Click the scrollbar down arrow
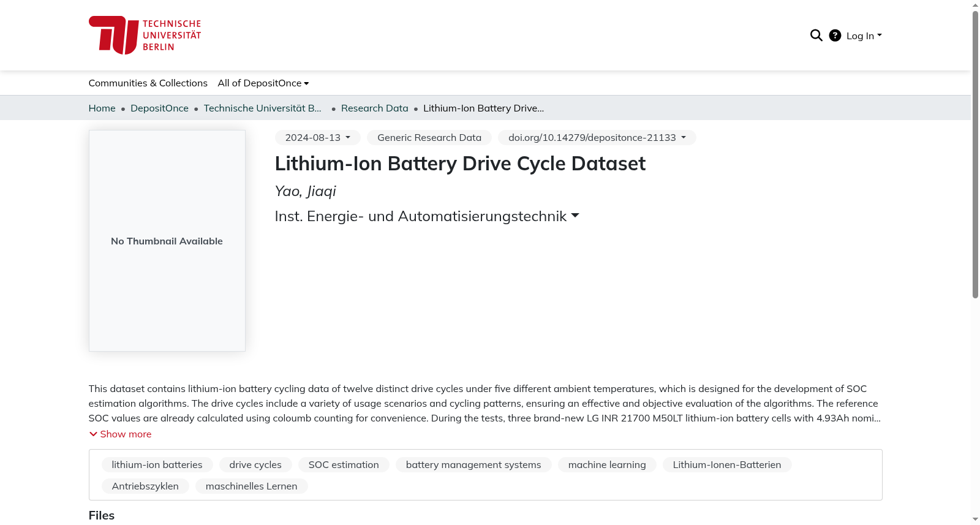 pos(975,519)
